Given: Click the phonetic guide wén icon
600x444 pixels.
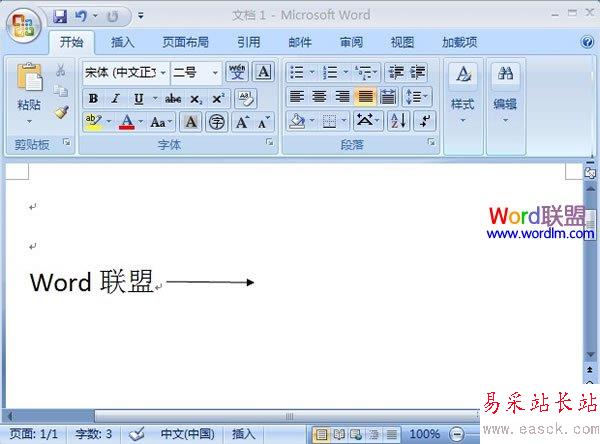Looking at the screenshot, I should [237, 72].
